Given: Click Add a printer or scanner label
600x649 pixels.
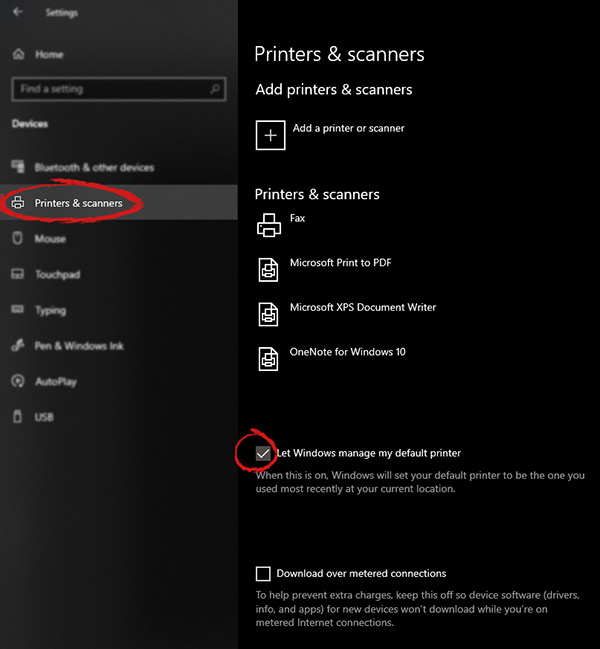Looking at the screenshot, I should tap(348, 128).
